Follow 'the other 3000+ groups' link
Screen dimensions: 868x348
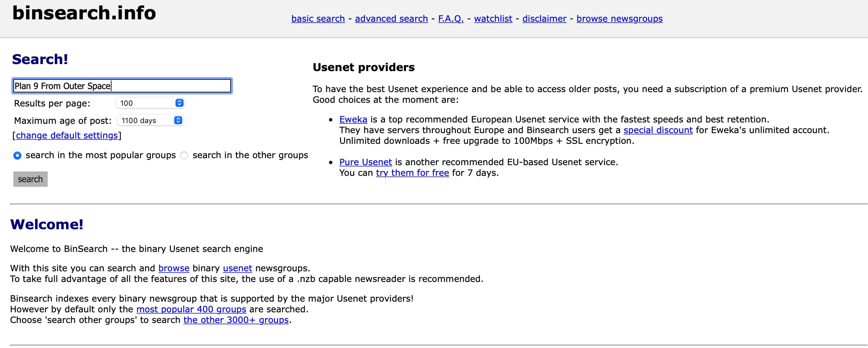236,320
